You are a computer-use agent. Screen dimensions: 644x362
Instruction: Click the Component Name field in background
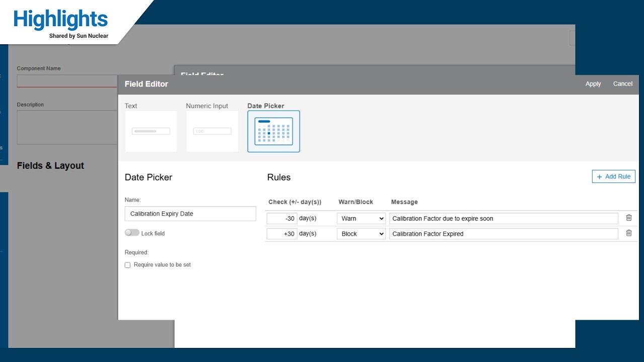click(67, 81)
